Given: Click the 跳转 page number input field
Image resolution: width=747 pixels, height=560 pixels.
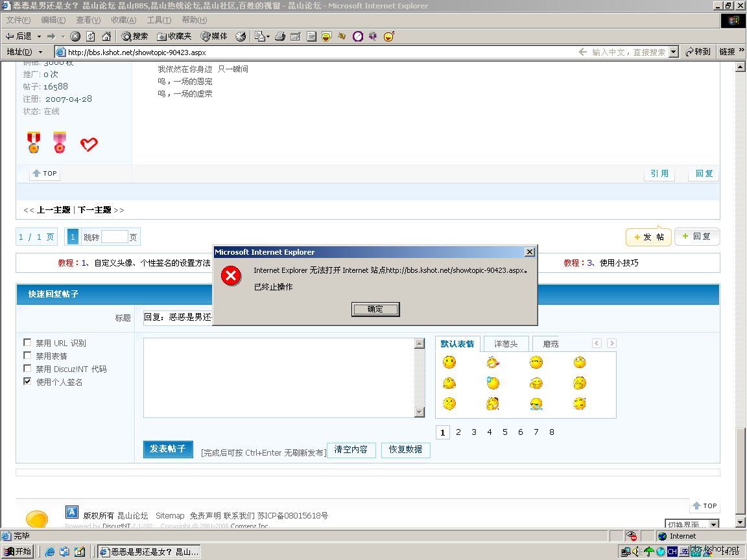Looking at the screenshot, I should pyautogui.click(x=114, y=237).
